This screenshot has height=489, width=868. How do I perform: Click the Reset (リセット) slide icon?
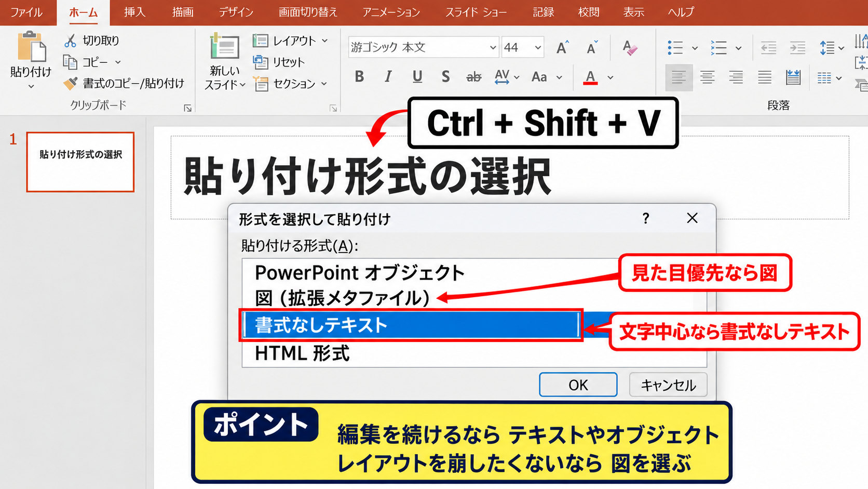pyautogui.click(x=260, y=62)
